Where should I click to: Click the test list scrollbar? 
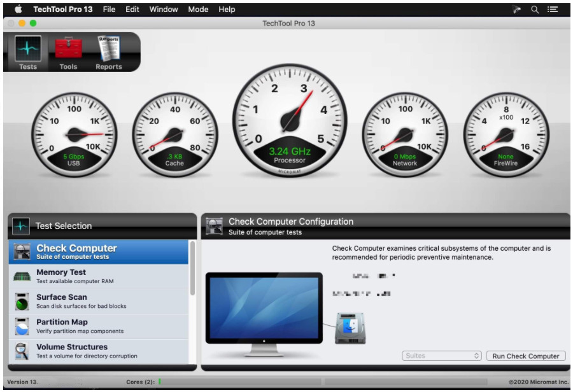click(x=192, y=269)
